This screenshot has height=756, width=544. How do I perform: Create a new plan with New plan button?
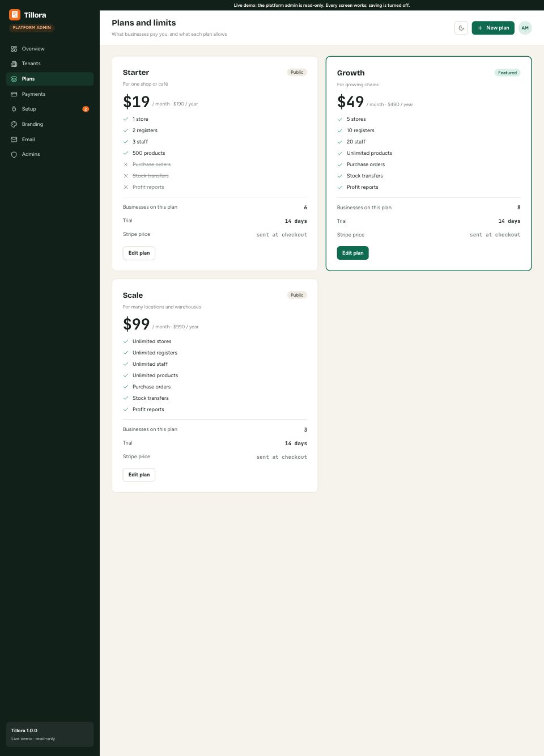pos(493,28)
